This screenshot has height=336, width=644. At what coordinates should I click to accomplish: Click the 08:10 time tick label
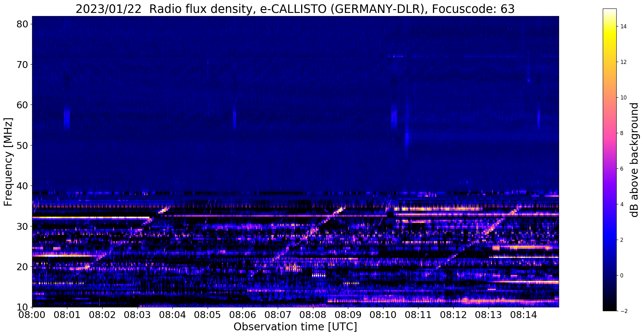383,314
